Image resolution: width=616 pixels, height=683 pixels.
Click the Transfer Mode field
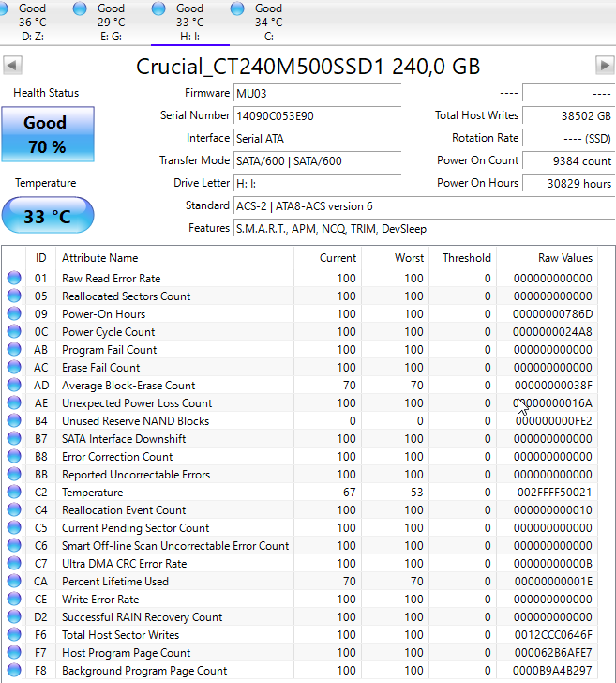317,161
